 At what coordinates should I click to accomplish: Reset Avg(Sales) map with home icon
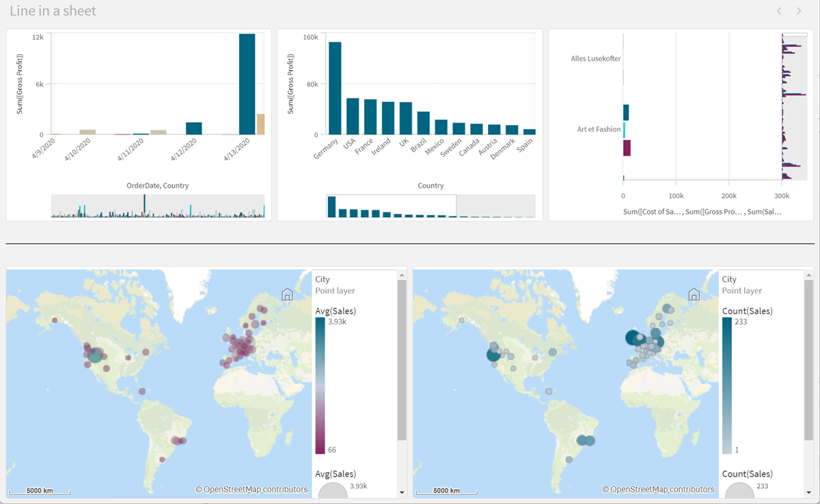[x=288, y=294]
